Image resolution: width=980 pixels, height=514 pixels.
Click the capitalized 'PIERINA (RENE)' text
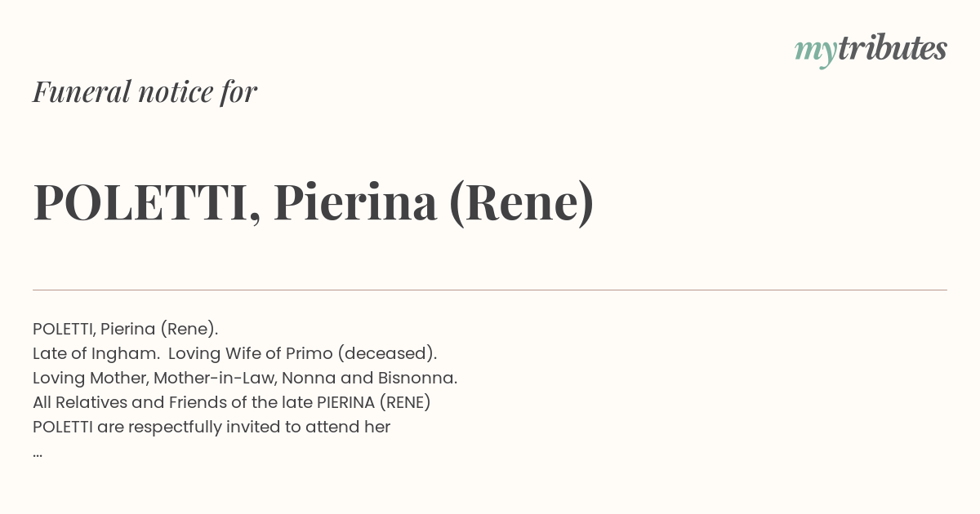(374, 402)
